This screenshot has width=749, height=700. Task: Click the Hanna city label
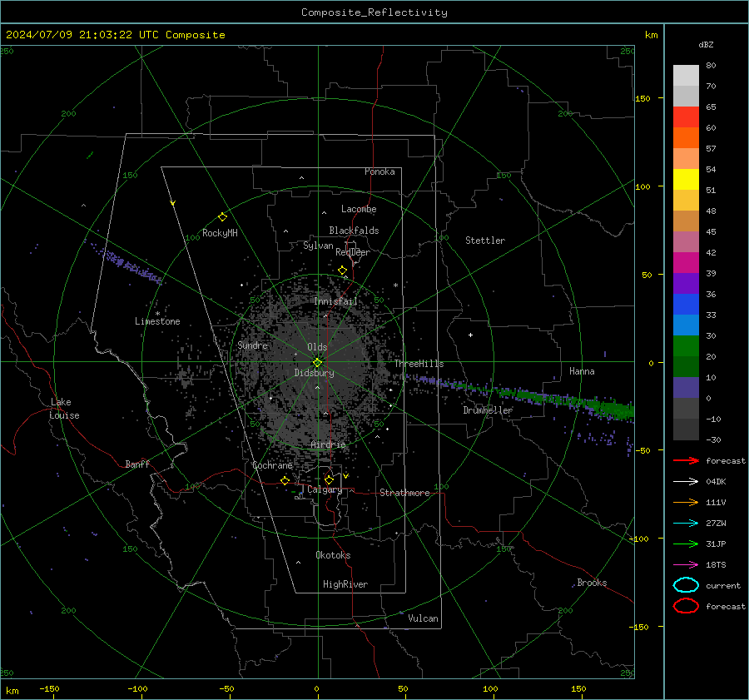[582, 371]
